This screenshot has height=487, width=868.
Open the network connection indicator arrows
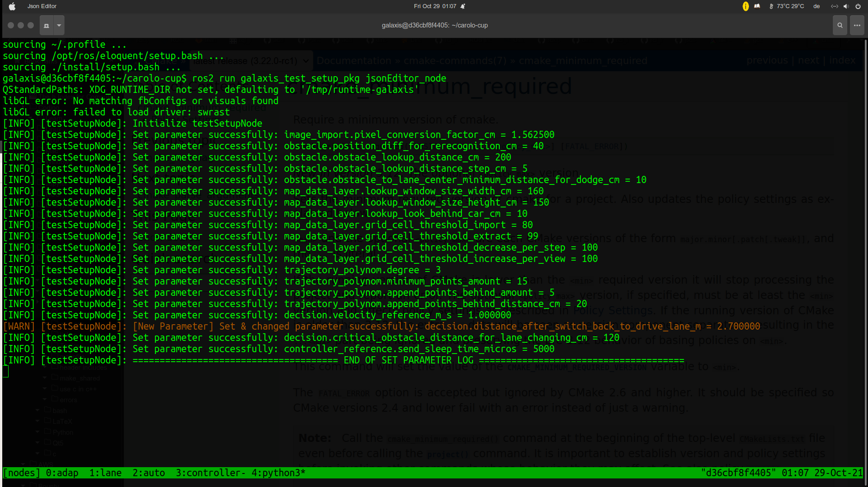[835, 6]
